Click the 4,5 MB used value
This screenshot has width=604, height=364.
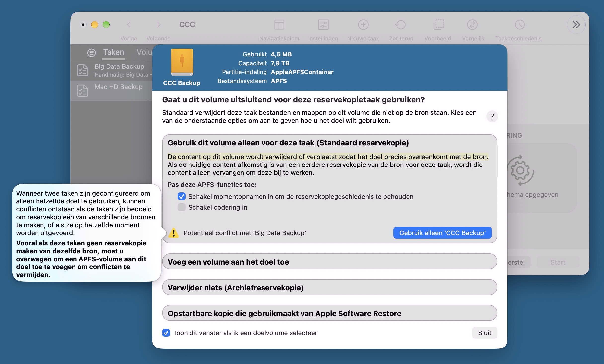click(x=281, y=54)
